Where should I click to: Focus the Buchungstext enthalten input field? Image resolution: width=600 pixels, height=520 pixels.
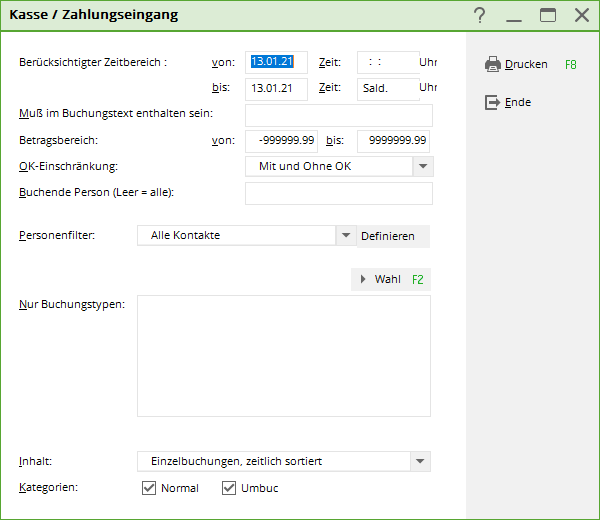click(x=339, y=115)
